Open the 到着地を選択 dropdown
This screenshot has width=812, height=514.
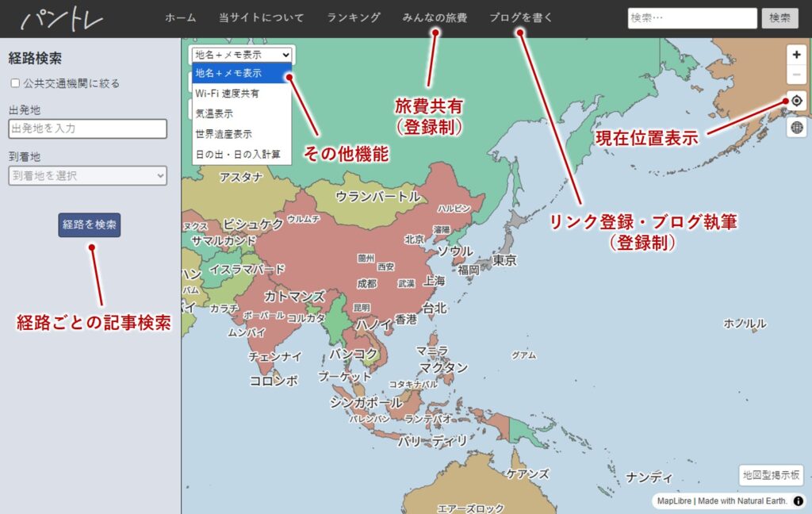(x=87, y=175)
